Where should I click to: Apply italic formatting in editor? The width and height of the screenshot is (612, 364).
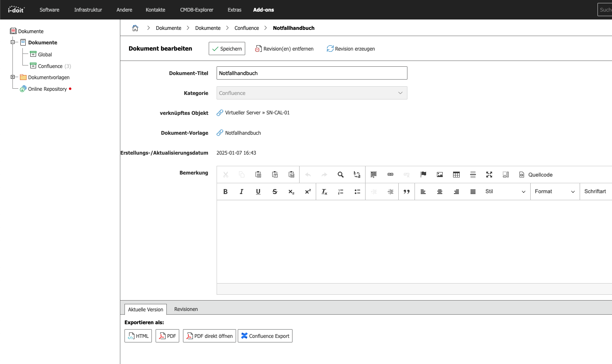241,192
